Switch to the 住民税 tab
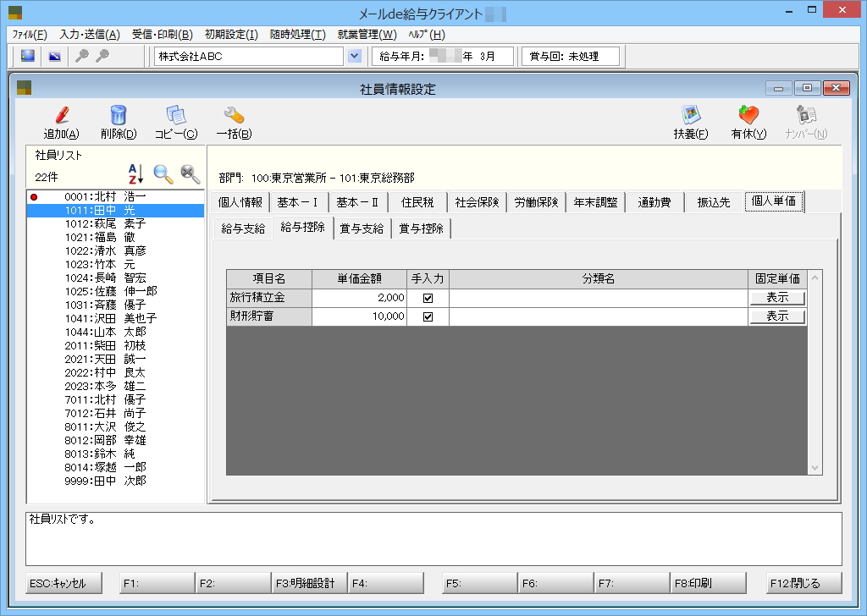The image size is (867, 616). pos(417,202)
